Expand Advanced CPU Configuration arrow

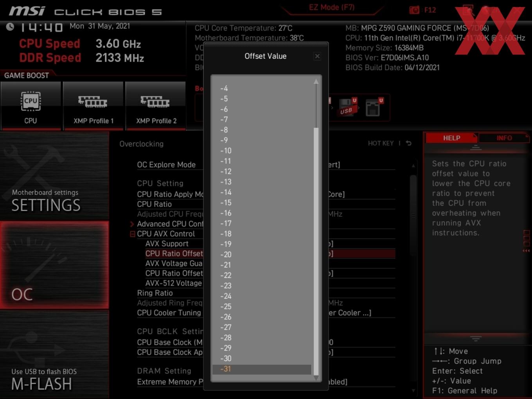click(x=132, y=224)
